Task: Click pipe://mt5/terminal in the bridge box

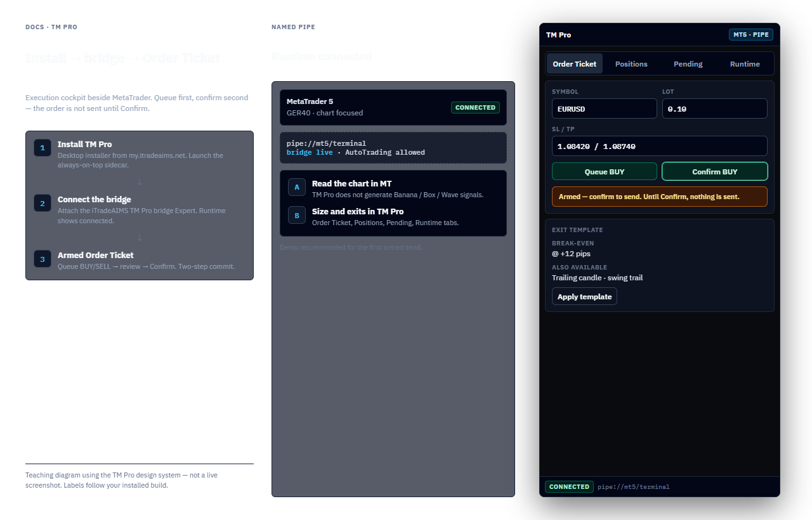Action: point(326,143)
